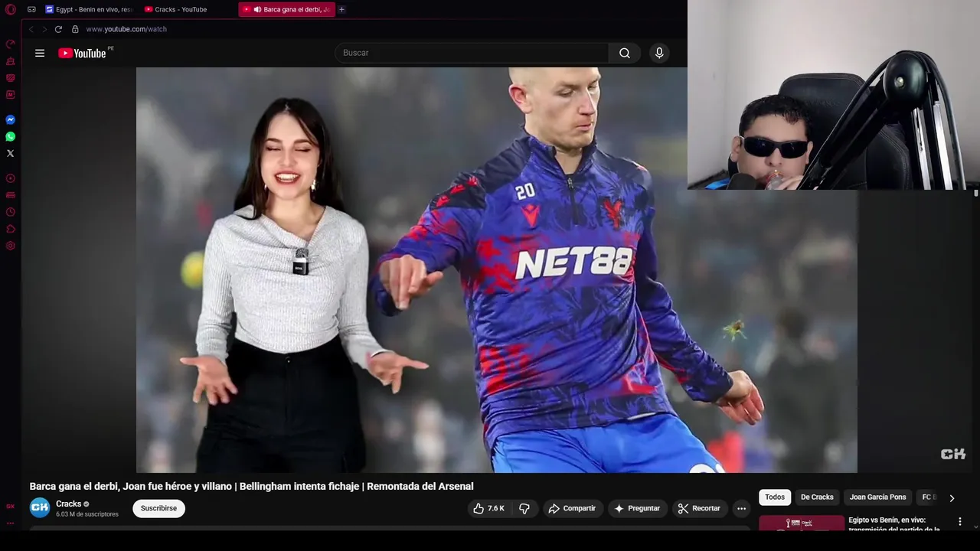Click the Preguntar button
Image resolution: width=980 pixels, height=551 pixels.
[x=637, y=508]
